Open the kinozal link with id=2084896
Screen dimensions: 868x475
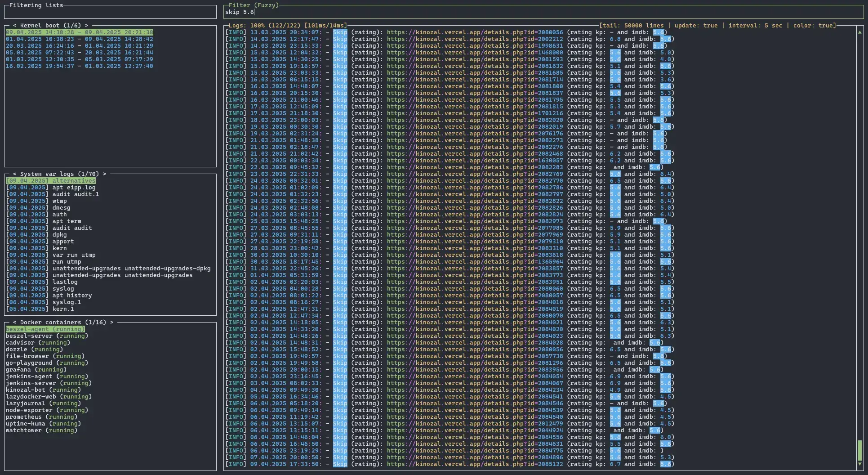point(475,457)
